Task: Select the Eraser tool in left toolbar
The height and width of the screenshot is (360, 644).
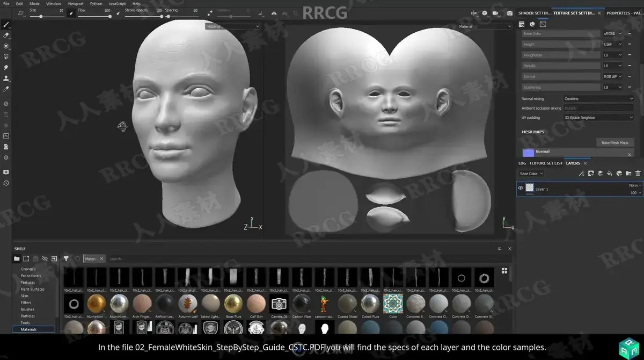Action: coord(6,35)
